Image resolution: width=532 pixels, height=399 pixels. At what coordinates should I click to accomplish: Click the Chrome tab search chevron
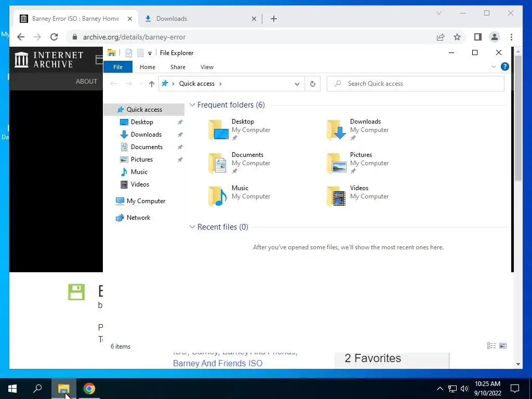tap(438, 13)
